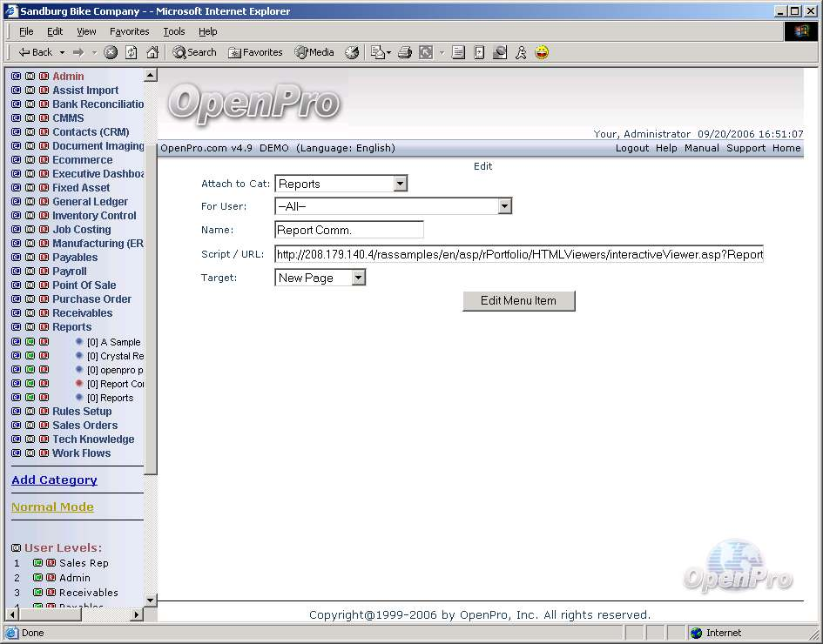
Task: Open the Favorites menu in menu bar
Action: pyautogui.click(x=129, y=31)
